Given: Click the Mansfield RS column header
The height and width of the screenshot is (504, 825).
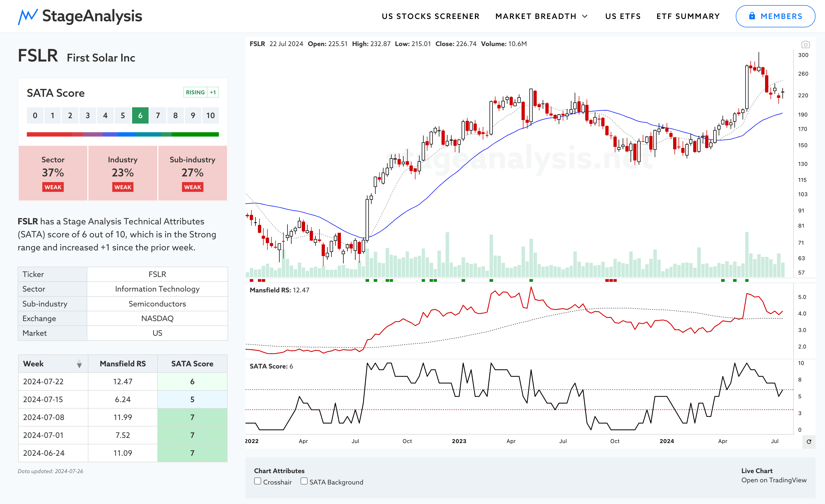Looking at the screenshot, I should 123,364.
